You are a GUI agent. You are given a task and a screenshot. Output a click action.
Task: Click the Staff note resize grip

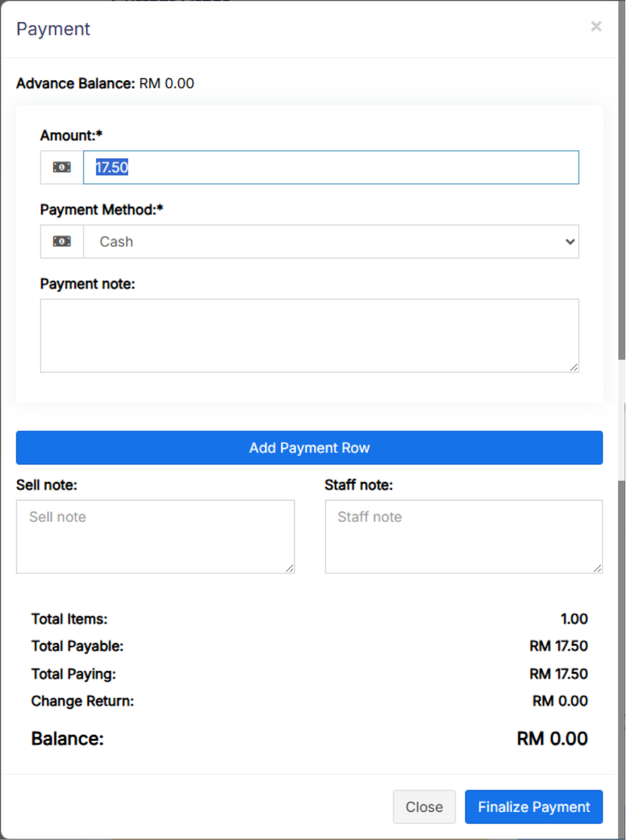point(598,569)
